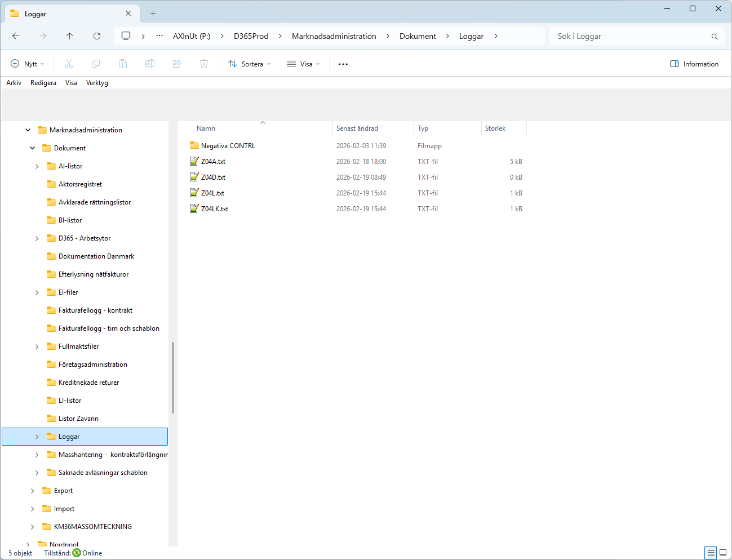The width and height of the screenshot is (732, 560).
Task: Switch to large icons view in status bar
Action: tap(723, 553)
